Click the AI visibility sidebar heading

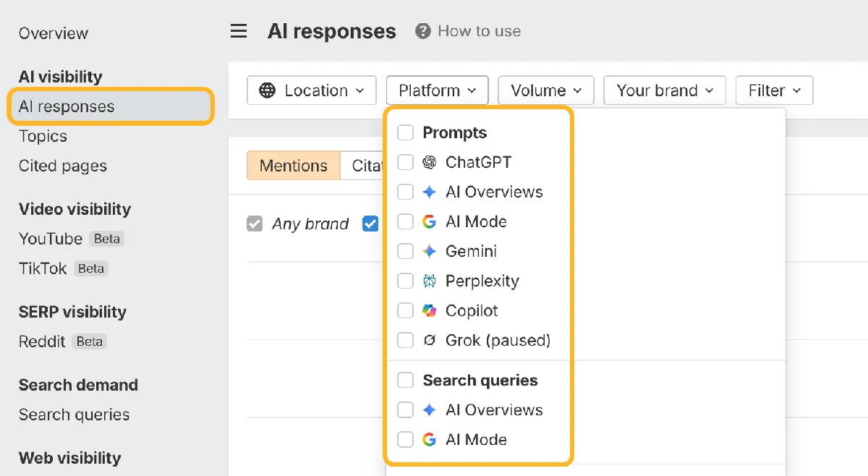[61, 77]
